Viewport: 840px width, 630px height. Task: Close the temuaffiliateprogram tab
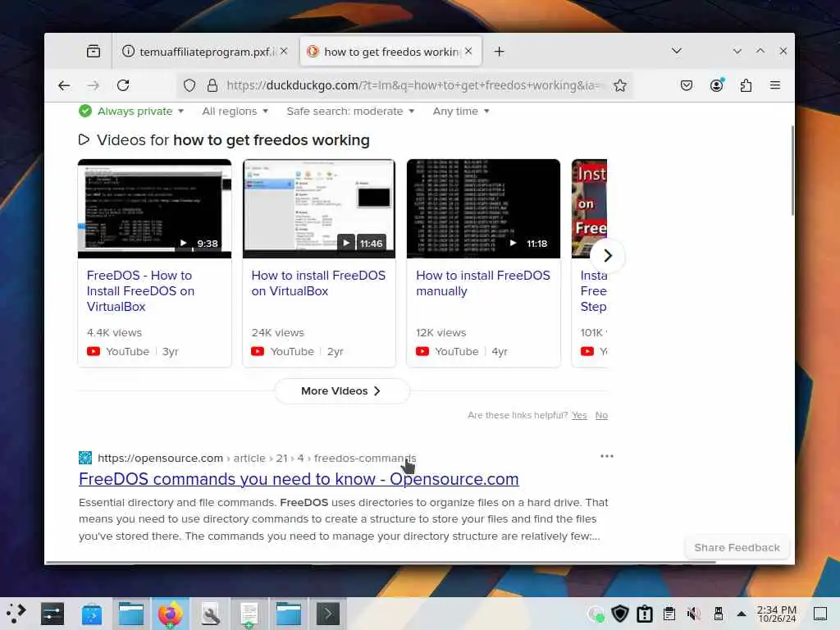[284, 51]
